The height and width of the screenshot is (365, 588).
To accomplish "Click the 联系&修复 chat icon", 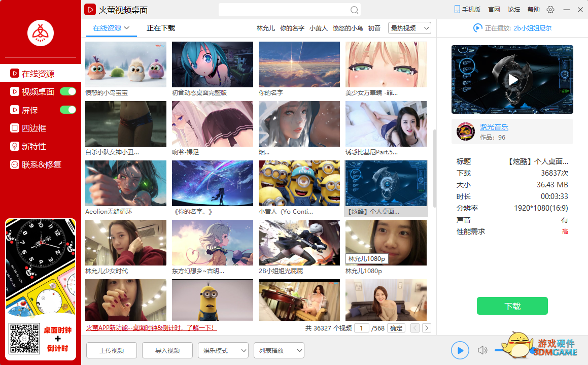I will 15,164.
